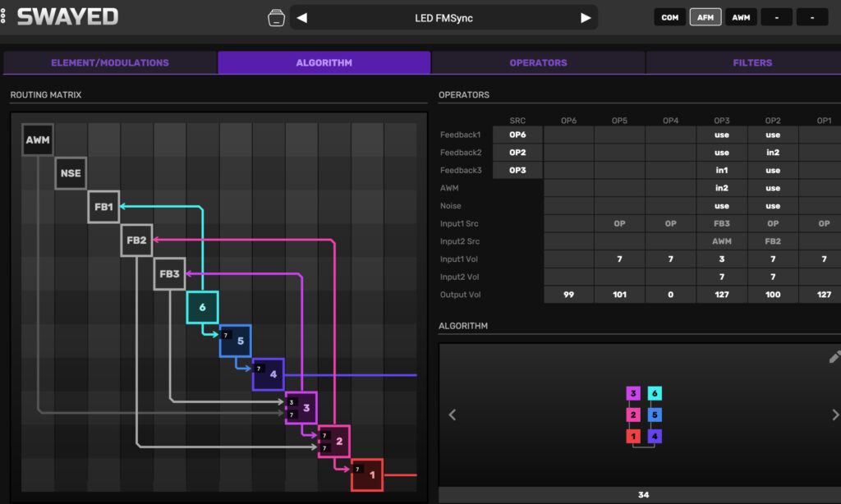Select the AWM node in routing matrix

click(38, 140)
